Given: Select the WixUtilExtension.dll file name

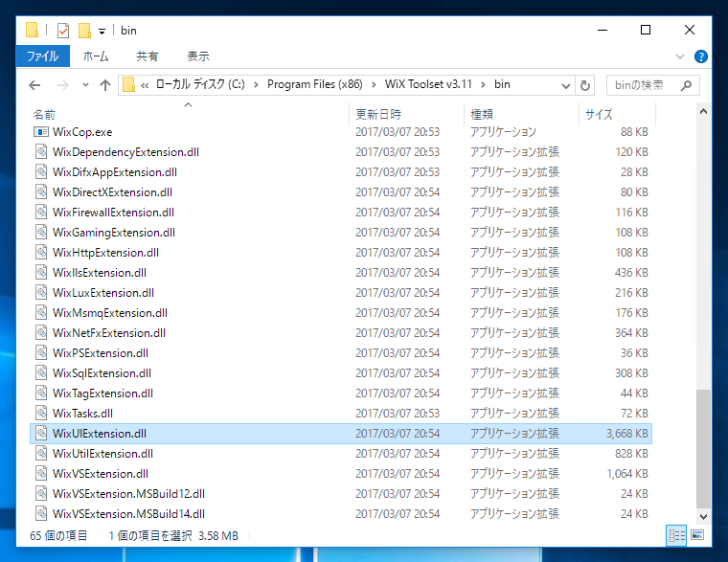Looking at the screenshot, I should [x=102, y=454].
